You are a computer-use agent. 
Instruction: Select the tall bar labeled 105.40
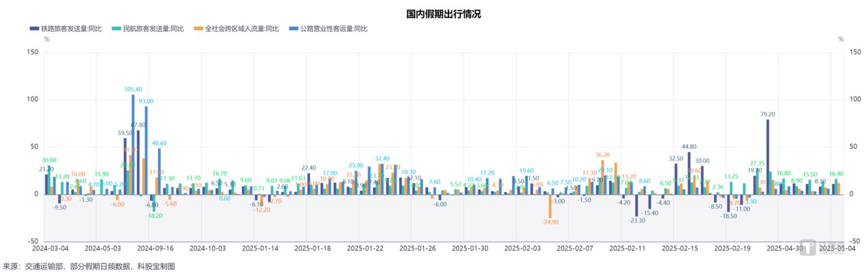pyautogui.click(x=133, y=144)
